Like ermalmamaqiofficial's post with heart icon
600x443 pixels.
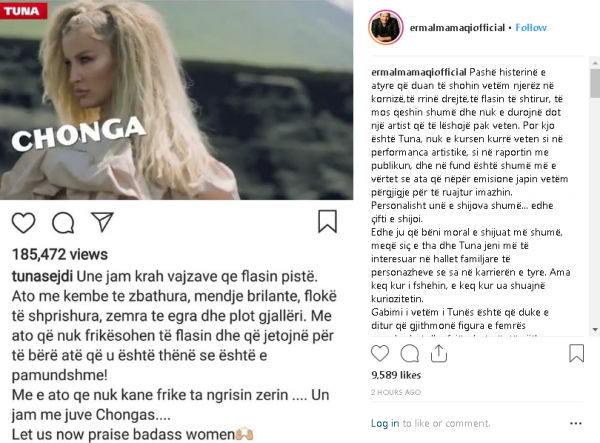(x=380, y=353)
